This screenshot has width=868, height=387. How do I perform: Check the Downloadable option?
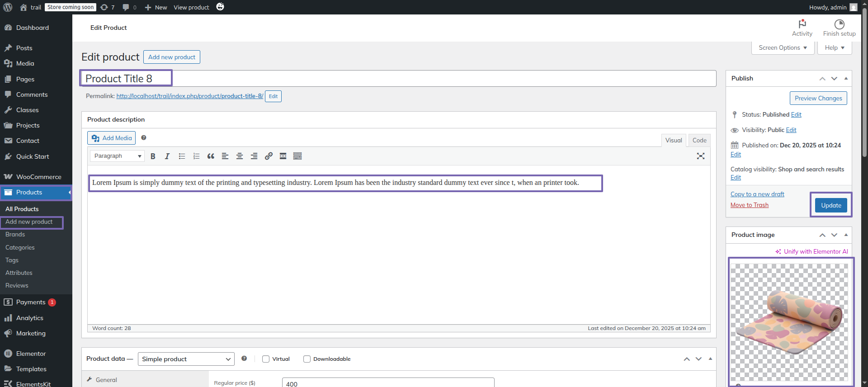pyautogui.click(x=307, y=359)
